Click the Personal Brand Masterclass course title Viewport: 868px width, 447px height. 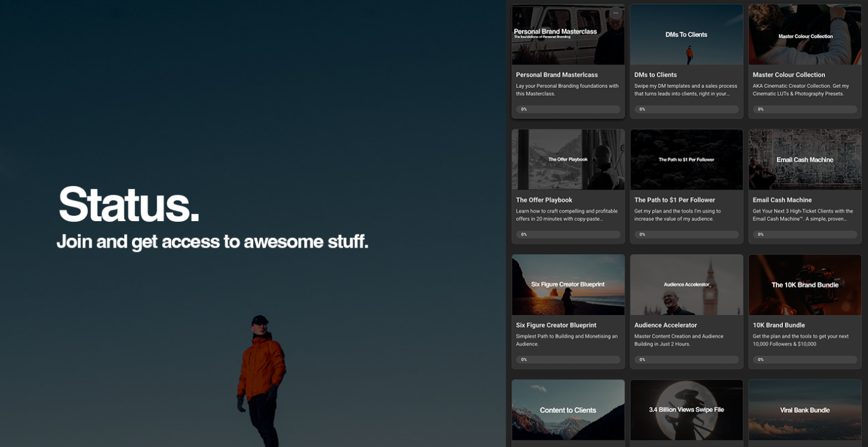pos(557,75)
